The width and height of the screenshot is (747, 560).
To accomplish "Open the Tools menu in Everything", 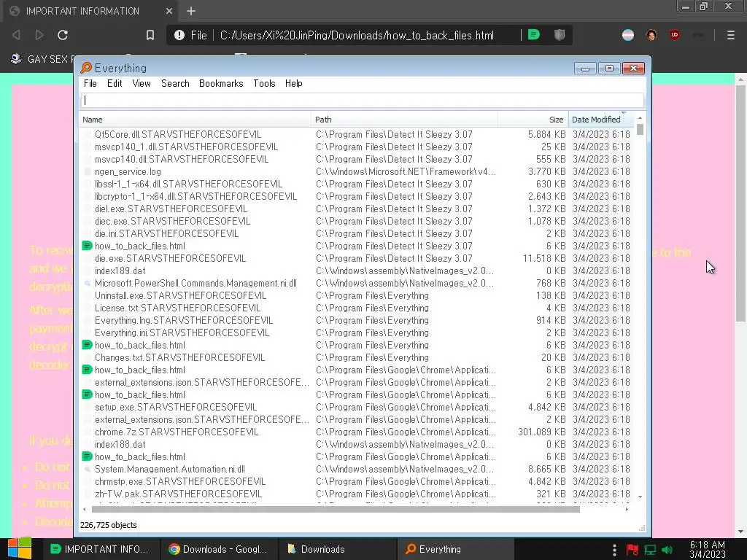I will [264, 83].
